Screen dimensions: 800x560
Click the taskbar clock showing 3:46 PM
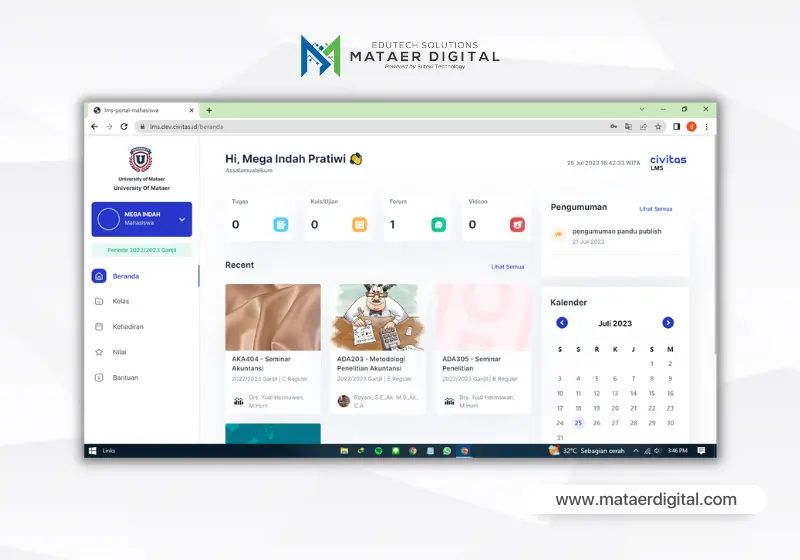pos(678,451)
